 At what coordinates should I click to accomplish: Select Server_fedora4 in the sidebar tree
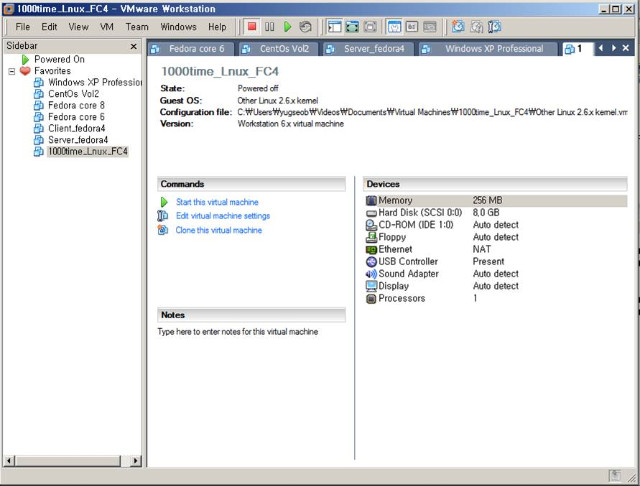click(78, 140)
